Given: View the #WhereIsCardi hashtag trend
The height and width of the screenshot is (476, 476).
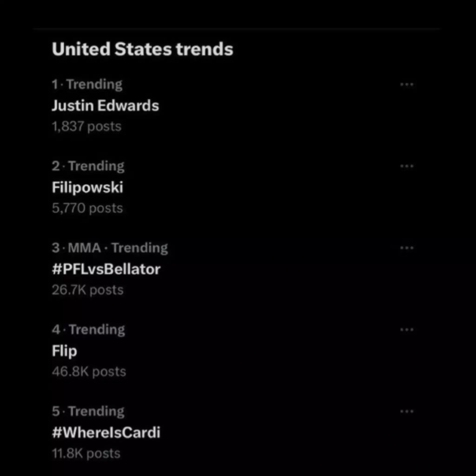Looking at the screenshot, I should tap(106, 432).
